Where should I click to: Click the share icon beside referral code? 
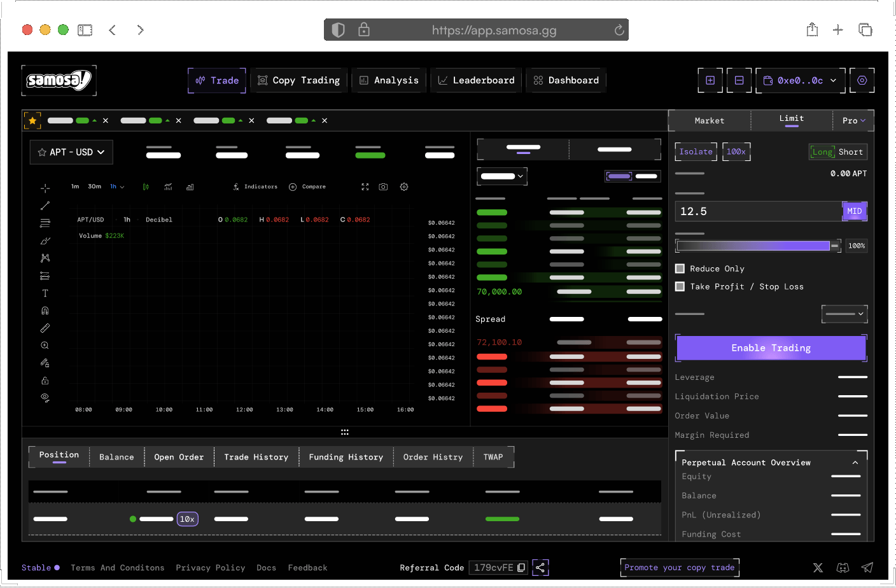(540, 568)
